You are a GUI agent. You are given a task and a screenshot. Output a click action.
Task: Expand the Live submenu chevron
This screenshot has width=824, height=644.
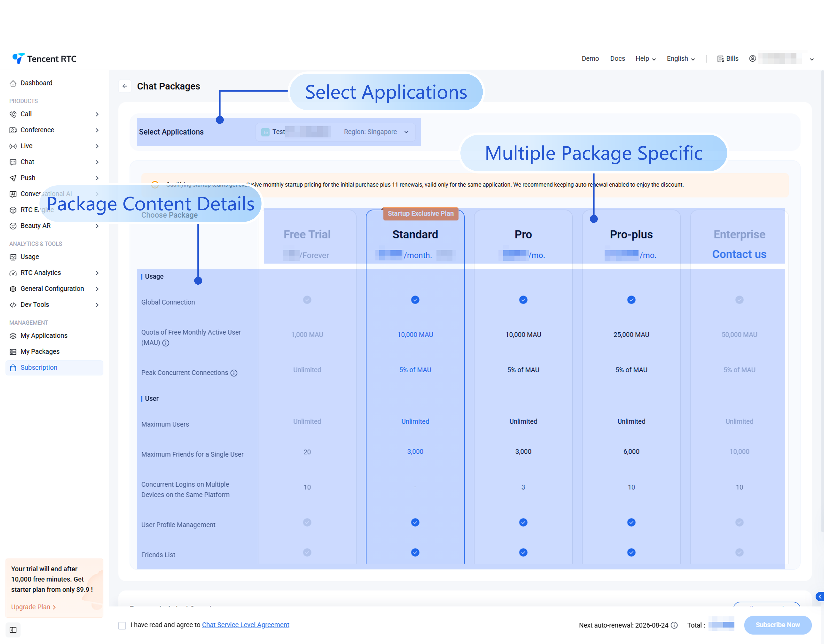tap(97, 146)
